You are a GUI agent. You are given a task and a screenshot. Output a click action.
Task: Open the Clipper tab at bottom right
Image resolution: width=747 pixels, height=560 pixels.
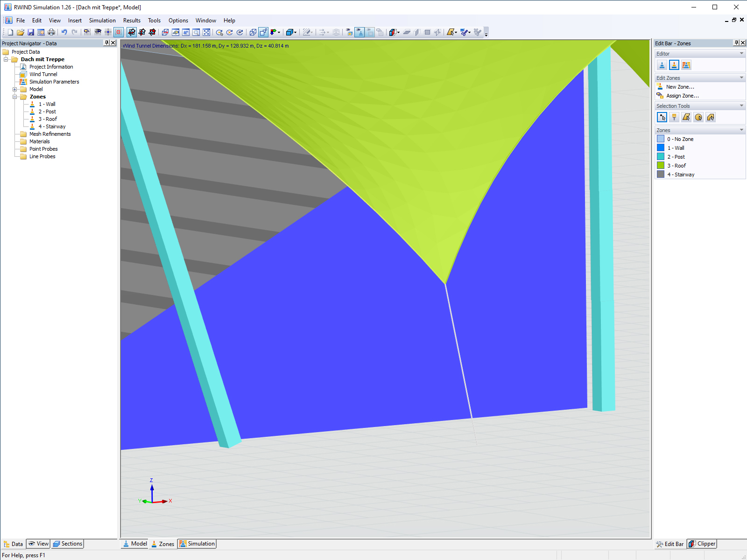point(702,544)
